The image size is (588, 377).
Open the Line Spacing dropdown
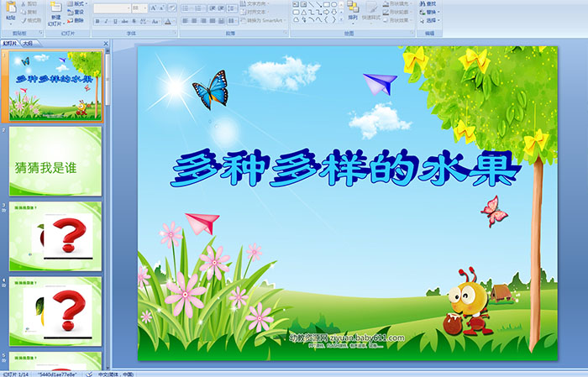[x=232, y=8]
